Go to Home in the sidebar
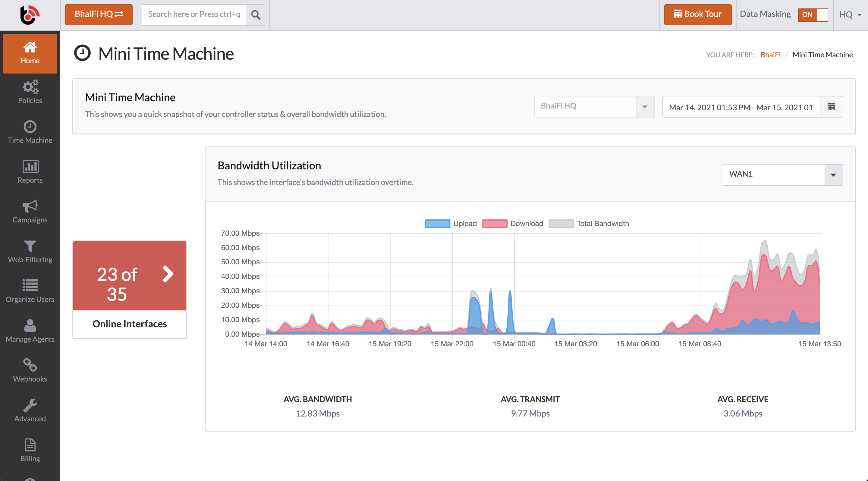Image resolution: width=868 pixels, height=481 pixels. (30, 53)
